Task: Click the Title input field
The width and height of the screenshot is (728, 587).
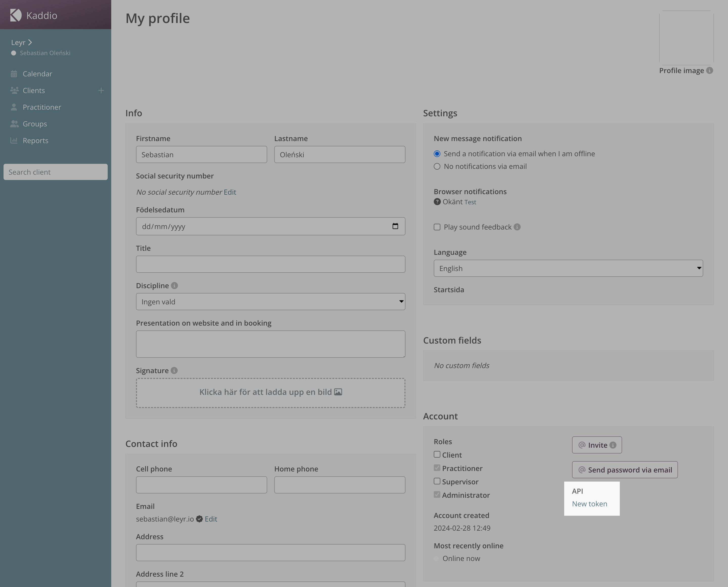Action: pyautogui.click(x=270, y=264)
